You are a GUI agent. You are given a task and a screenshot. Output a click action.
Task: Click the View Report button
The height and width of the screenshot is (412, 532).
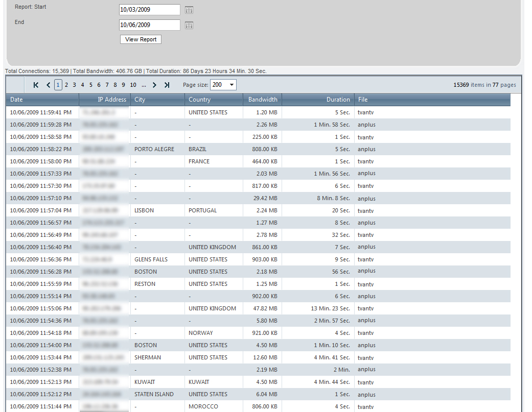point(141,39)
